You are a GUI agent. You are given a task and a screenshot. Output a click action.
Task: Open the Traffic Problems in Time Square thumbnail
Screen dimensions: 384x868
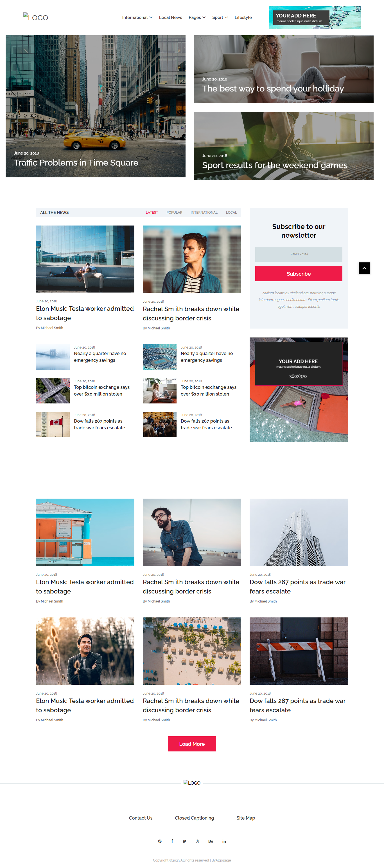(x=95, y=106)
